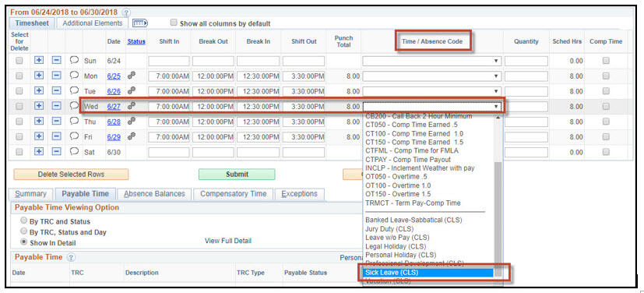Viewport: 644px width, 293px height.
Task: Choose Jury Duty (CLS) from the list
Action: click(x=389, y=229)
